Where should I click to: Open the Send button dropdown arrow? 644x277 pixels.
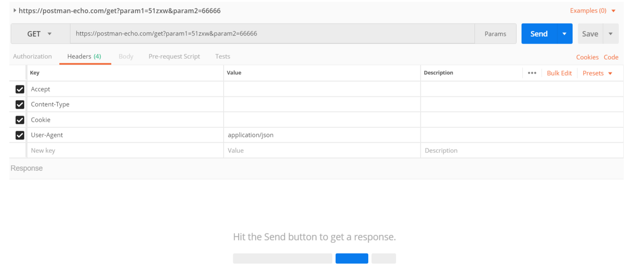(x=564, y=34)
